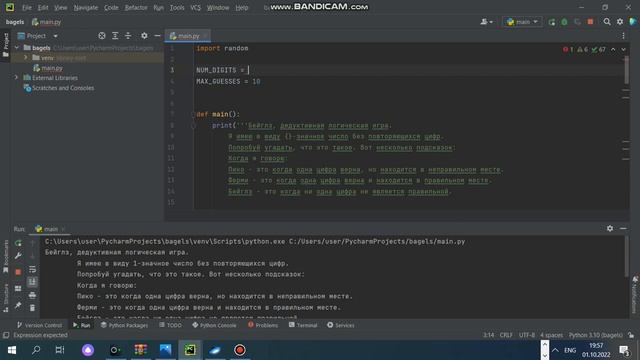
Task: Pin the Run tab
Action: click(18, 305)
